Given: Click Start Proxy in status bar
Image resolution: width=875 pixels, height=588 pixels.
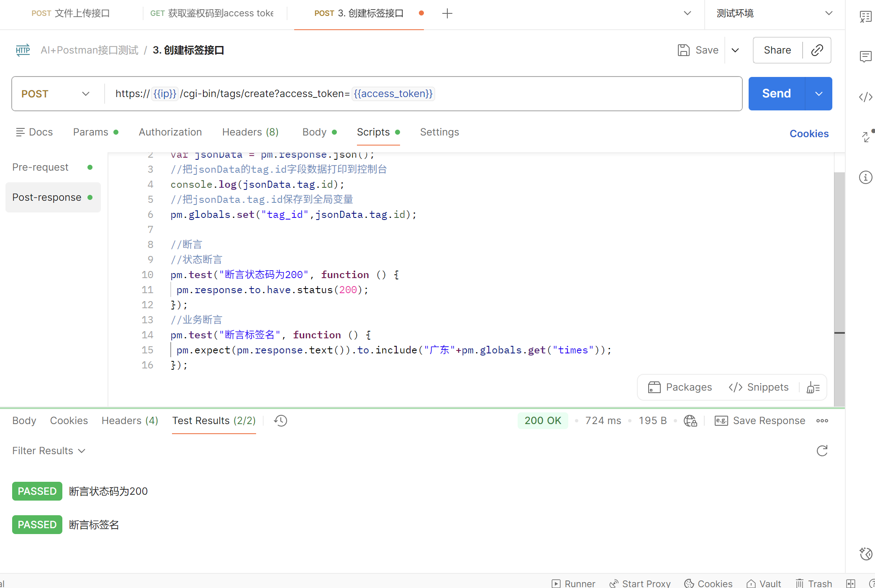Looking at the screenshot, I should (640, 583).
